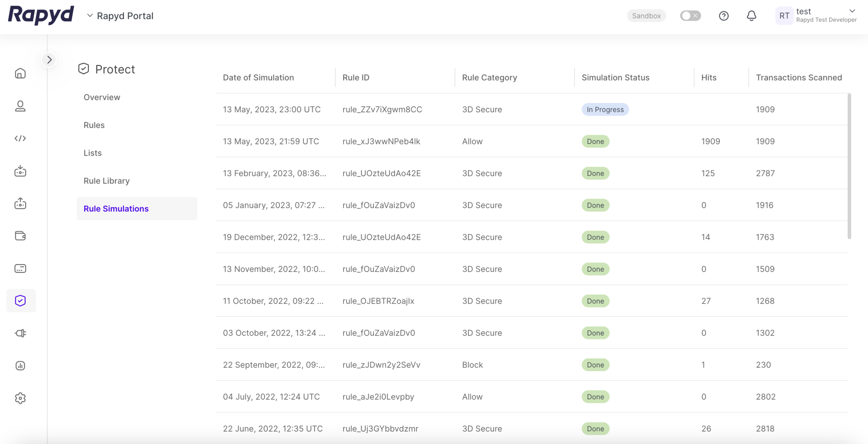Expand the Rapyd Portal dropdown
The height and width of the screenshot is (444, 868).
click(120, 16)
